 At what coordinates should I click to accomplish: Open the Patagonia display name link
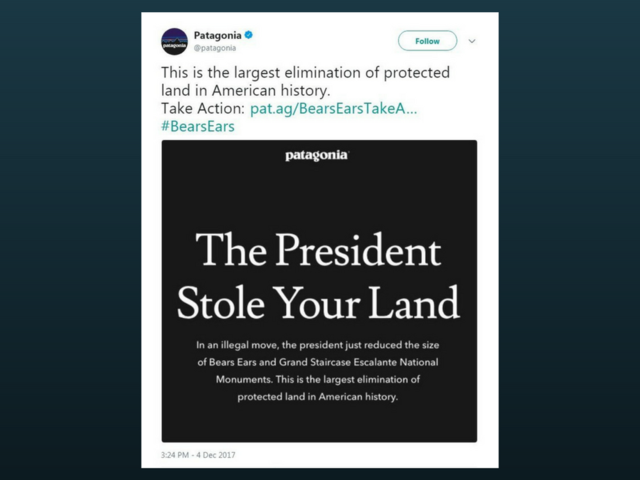pyautogui.click(x=217, y=35)
